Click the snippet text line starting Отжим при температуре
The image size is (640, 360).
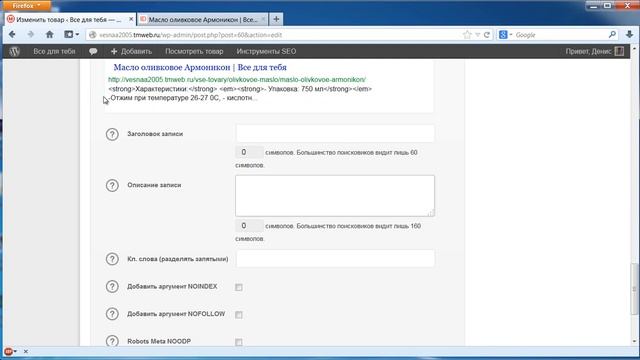point(183,98)
